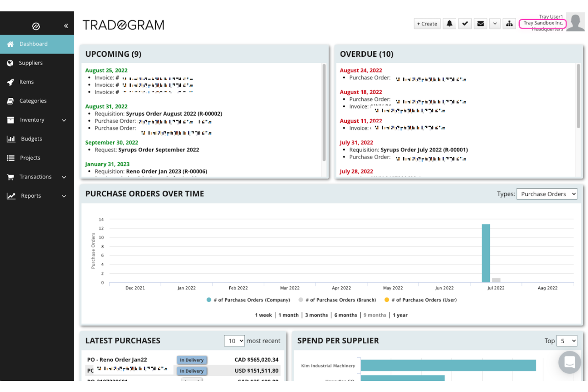
Task: Toggle Company purchase orders legend series
Action: coord(248,300)
